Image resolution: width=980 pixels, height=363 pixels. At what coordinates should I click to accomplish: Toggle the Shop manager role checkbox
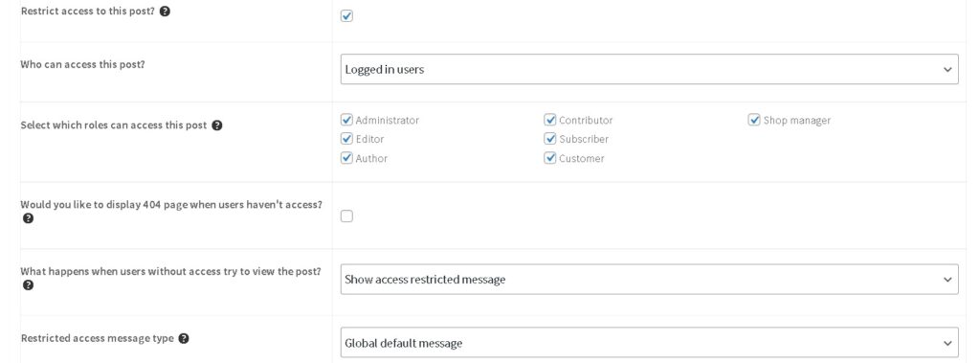pos(754,120)
